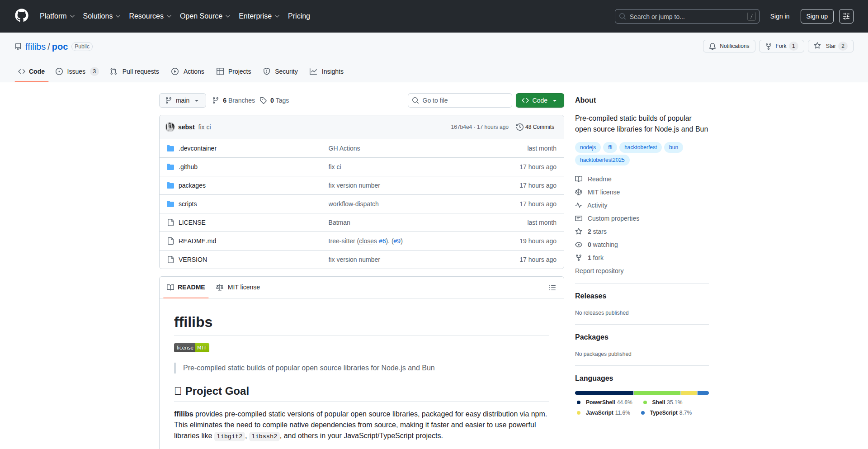The image size is (868, 449).
Task: Click the GitHub logo icon
Action: pos(22,16)
